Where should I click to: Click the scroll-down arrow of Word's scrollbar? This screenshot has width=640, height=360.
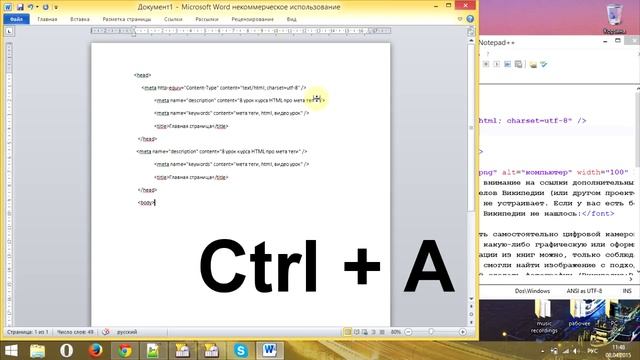click(471, 299)
